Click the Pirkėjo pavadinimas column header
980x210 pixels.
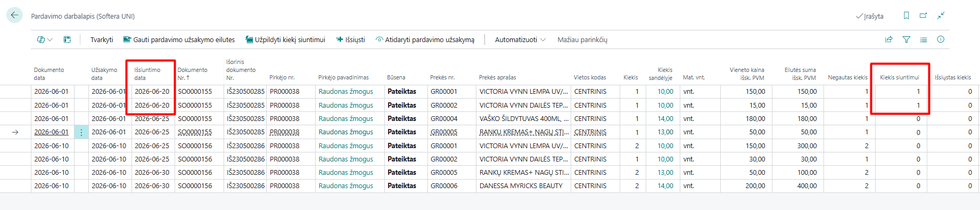(343, 77)
